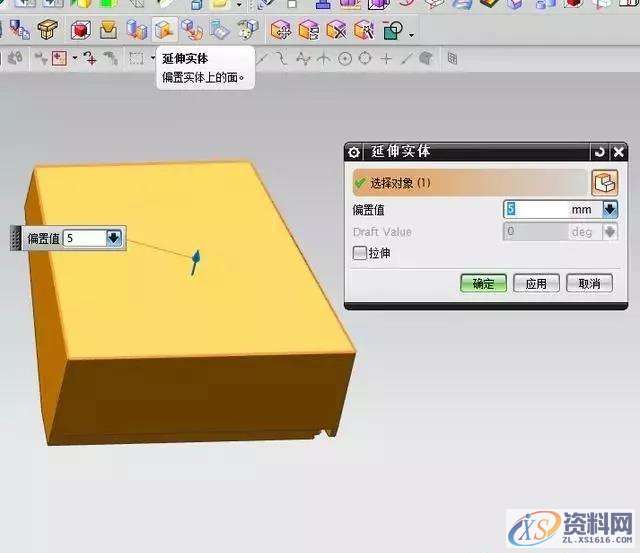Viewport: 640px width, 553px height.
Task: Click the circle snap point icon
Action: point(345,59)
